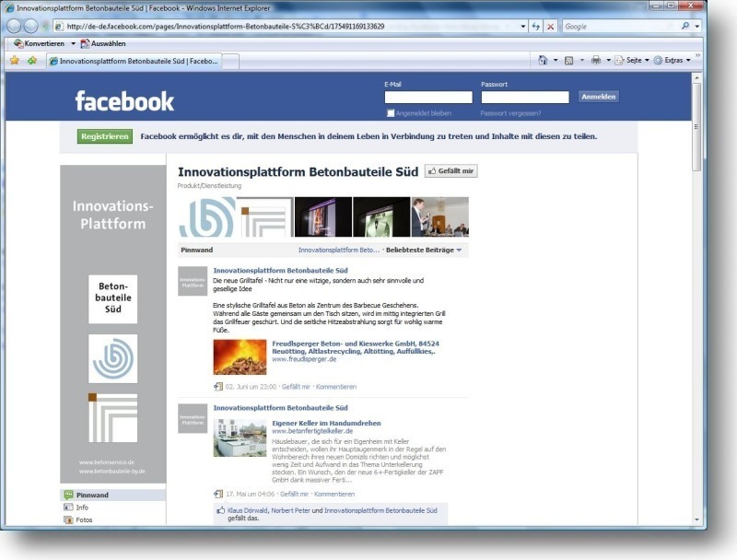Click the browser Back arrow button
The image size is (737, 560).
pyautogui.click(x=14, y=27)
